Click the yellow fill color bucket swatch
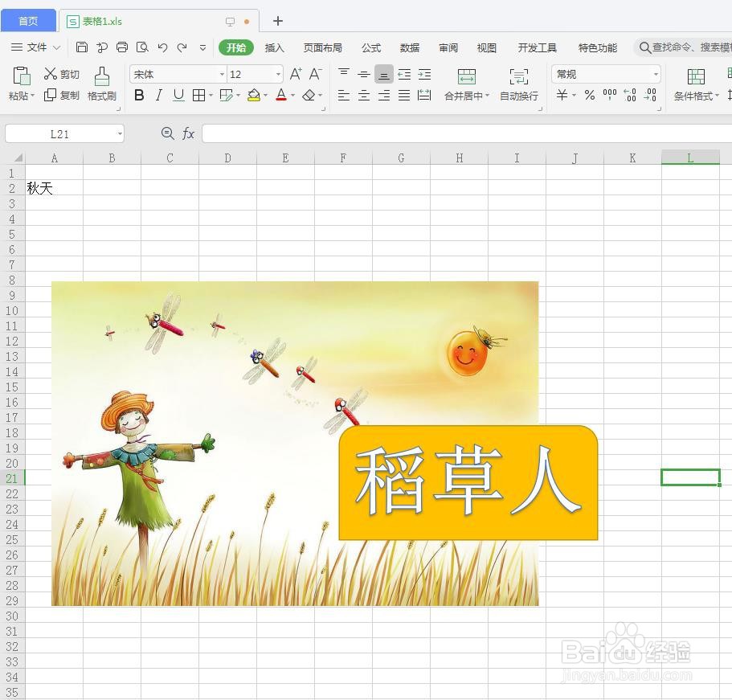Screen dimensions: 732x700 [254, 96]
